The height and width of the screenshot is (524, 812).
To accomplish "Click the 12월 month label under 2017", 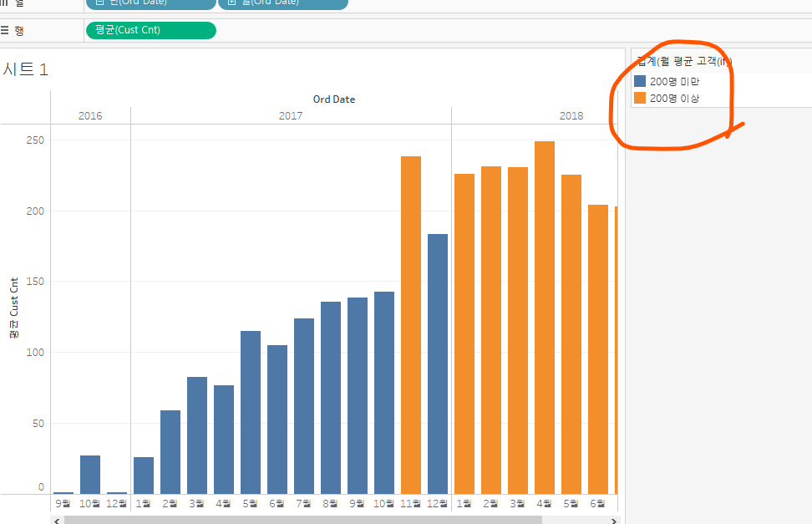I will 438,503.
